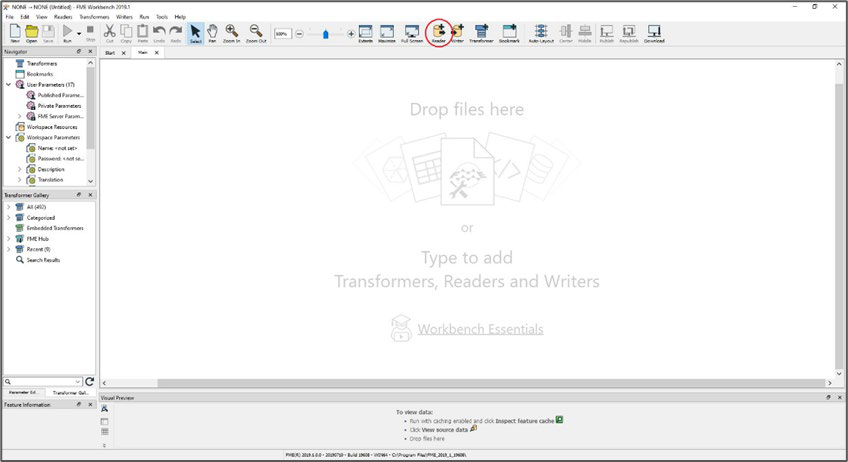
Task: Click the Redo arrow icon
Action: click(176, 34)
